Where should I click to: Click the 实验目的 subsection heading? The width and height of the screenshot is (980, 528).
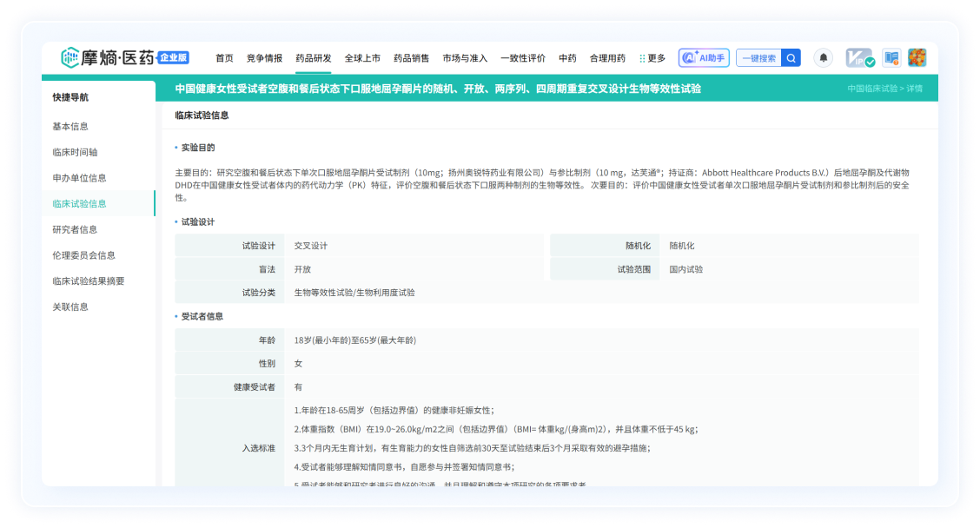pos(198,148)
